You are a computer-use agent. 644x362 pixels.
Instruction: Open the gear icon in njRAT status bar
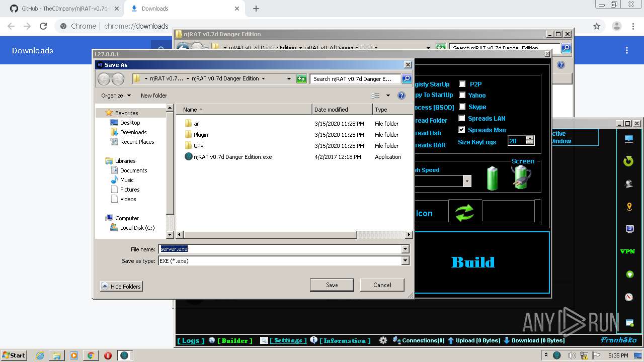(x=383, y=340)
